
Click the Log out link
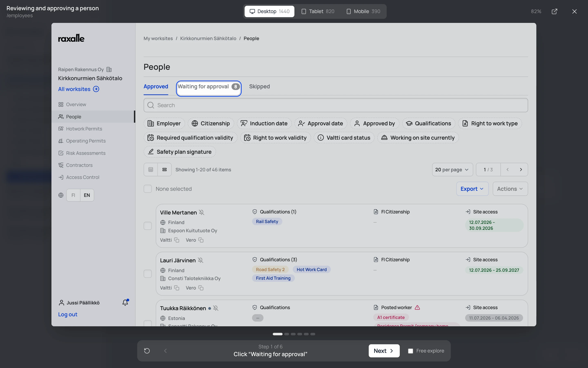point(68,314)
